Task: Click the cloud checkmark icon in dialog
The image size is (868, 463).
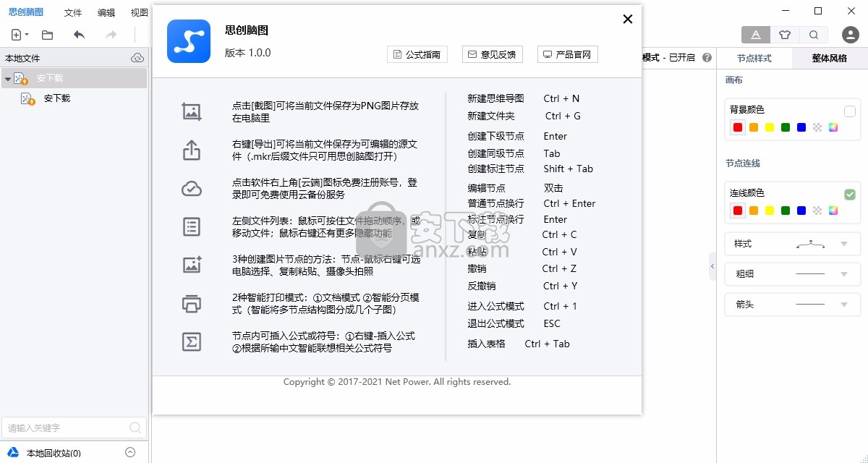Action: click(191, 189)
